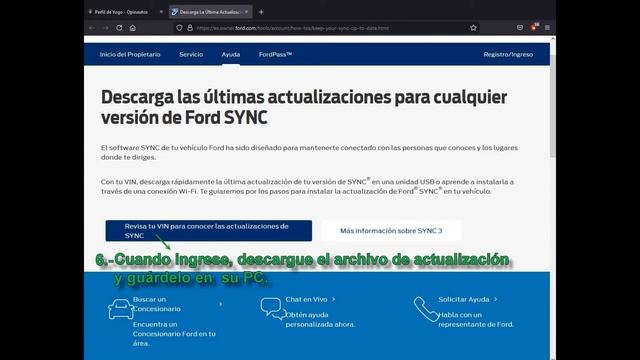Click the page vertical scrollbar thumb
The height and width of the screenshot is (360, 640).
[553, 106]
